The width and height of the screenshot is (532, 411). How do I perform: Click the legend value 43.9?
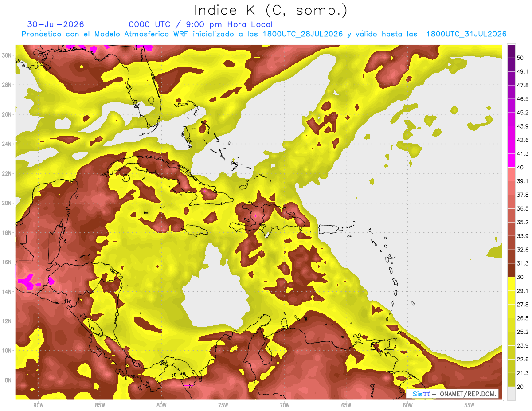pos(523,126)
